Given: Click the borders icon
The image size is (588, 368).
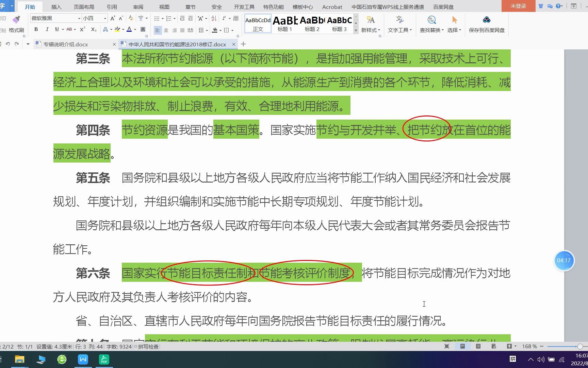Looking at the screenshot, I should tap(226, 30).
